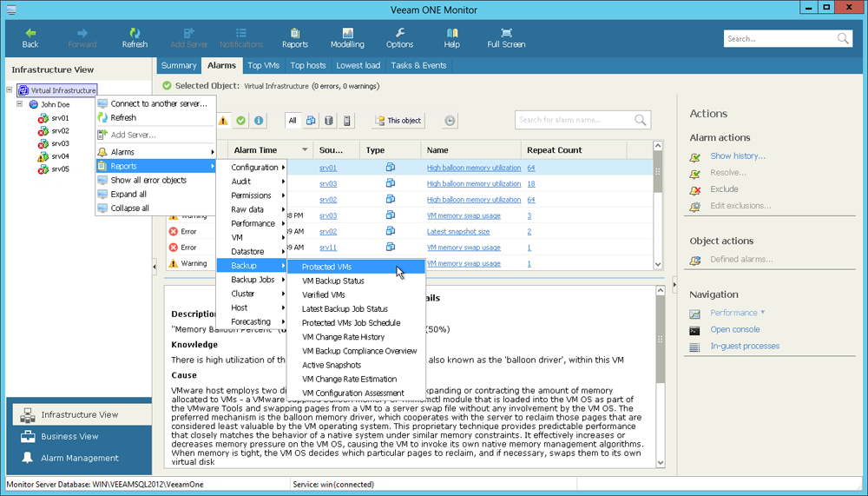Screen dimensions: 868x496
Task: Expand Configuration reports submenu
Action: click(252, 168)
